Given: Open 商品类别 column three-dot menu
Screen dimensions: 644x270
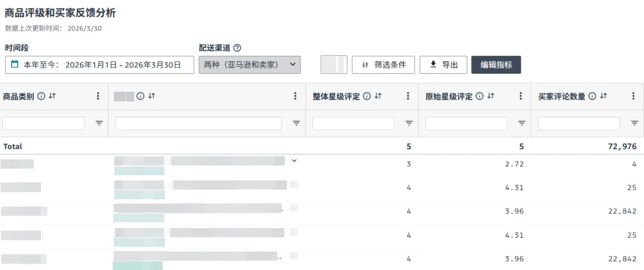Looking at the screenshot, I should coord(98,96).
